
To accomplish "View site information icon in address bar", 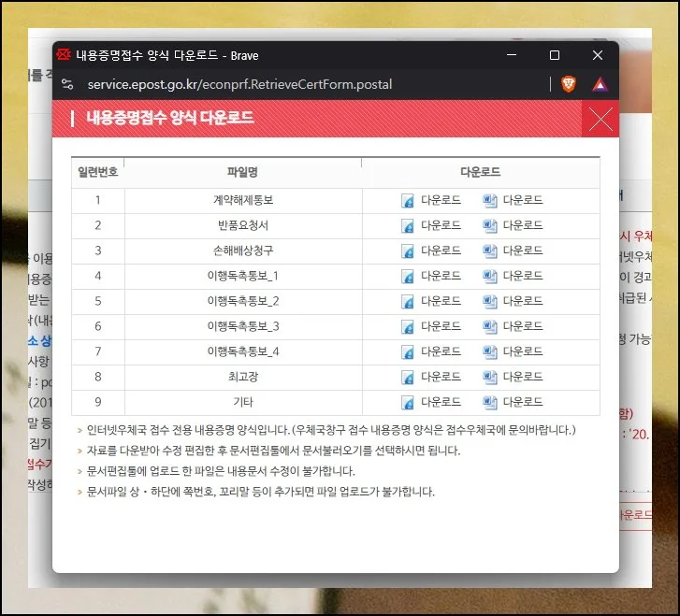I will [x=67, y=84].
